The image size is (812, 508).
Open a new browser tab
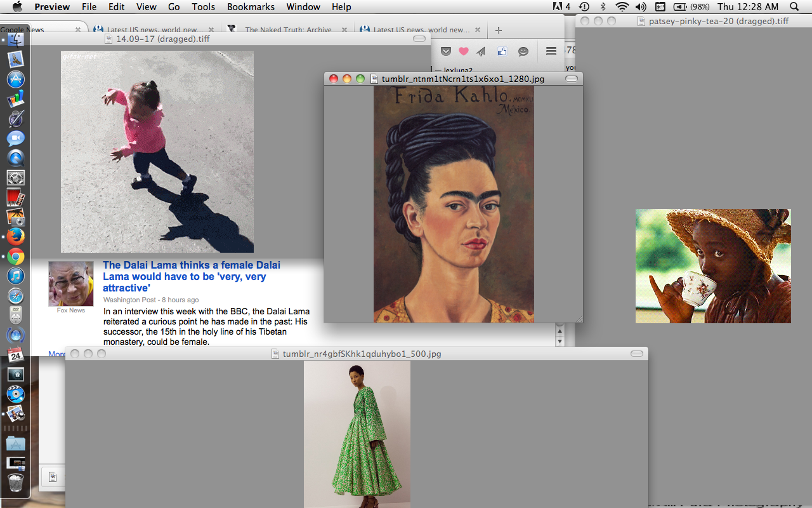coord(498,30)
